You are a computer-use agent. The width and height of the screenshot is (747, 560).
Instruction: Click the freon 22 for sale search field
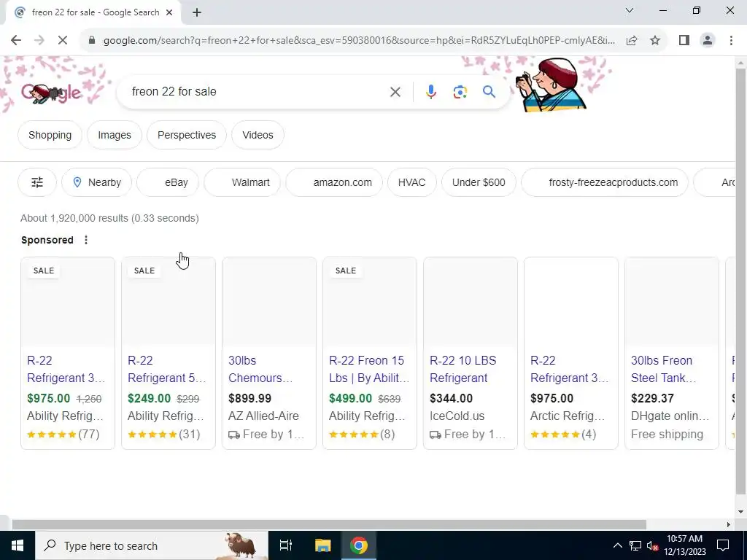pos(258,91)
